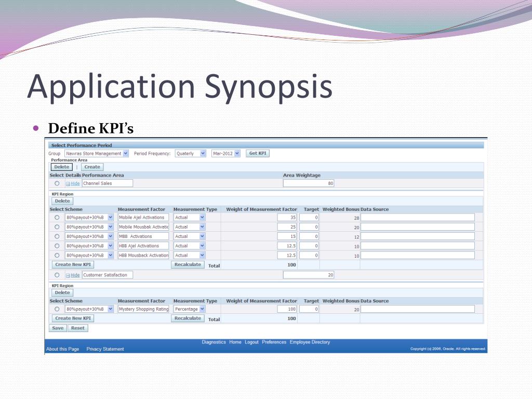Click the Get KPI button
Image resolution: width=532 pixels, height=399 pixels.
pos(258,153)
